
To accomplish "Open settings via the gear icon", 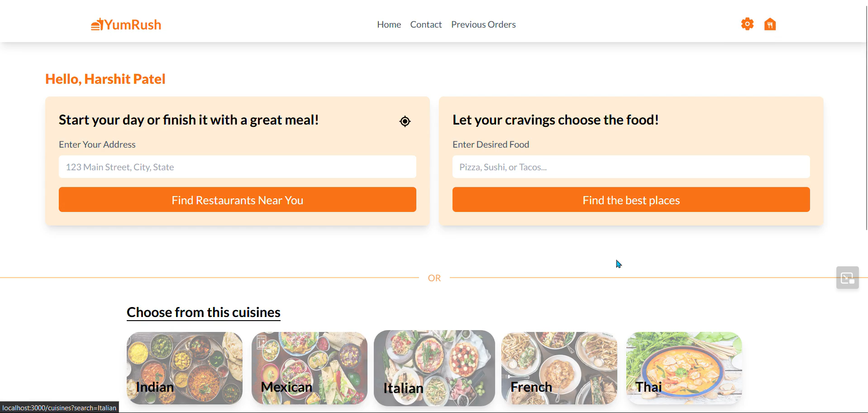I will click(x=747, y=24).
